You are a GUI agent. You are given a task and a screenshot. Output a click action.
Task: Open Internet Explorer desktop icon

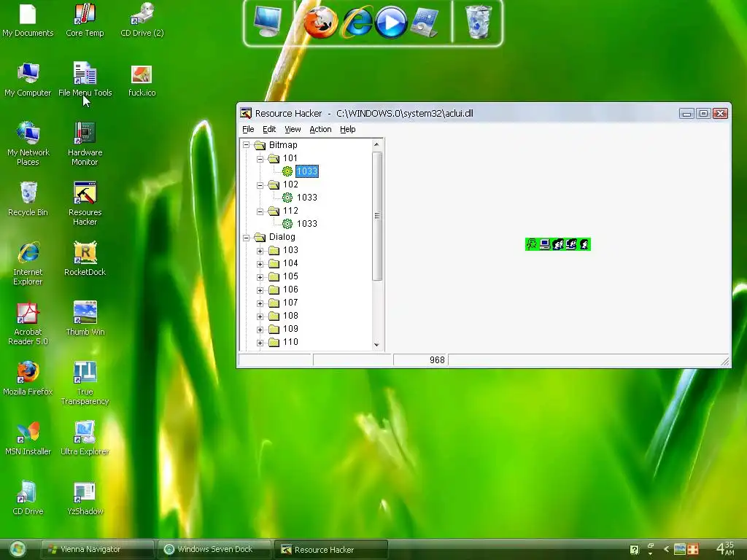point(28,263)
